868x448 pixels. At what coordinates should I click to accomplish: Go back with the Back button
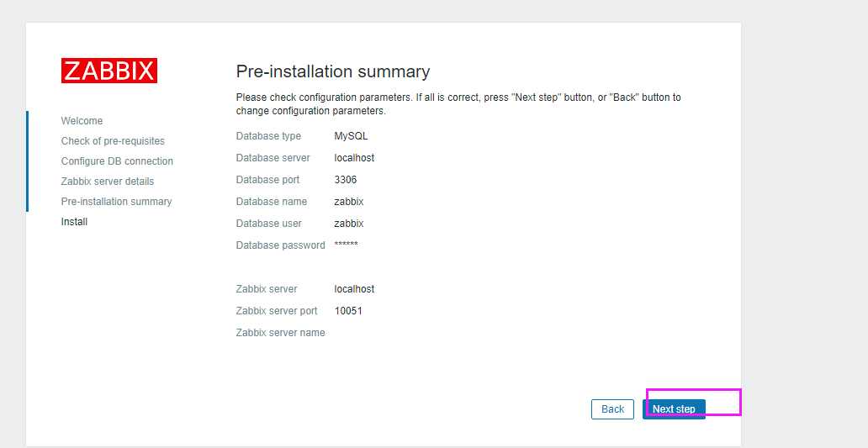[x=612, y=409]
